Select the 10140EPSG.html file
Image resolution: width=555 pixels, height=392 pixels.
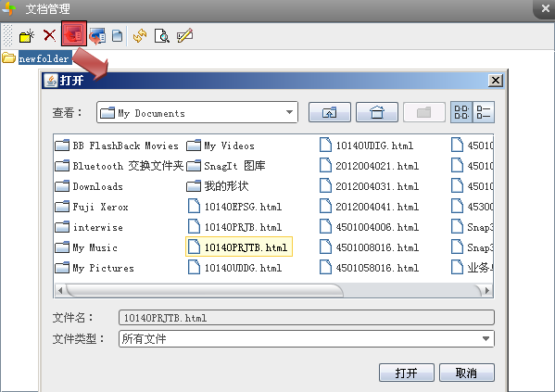(235, 207)
